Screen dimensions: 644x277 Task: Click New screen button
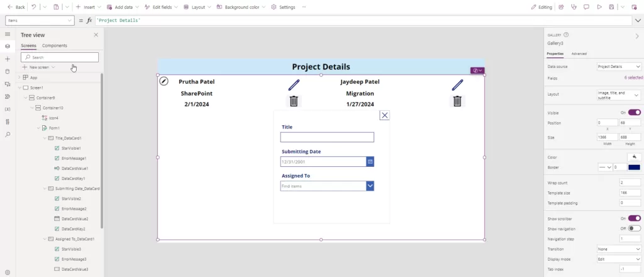[38, 67]
